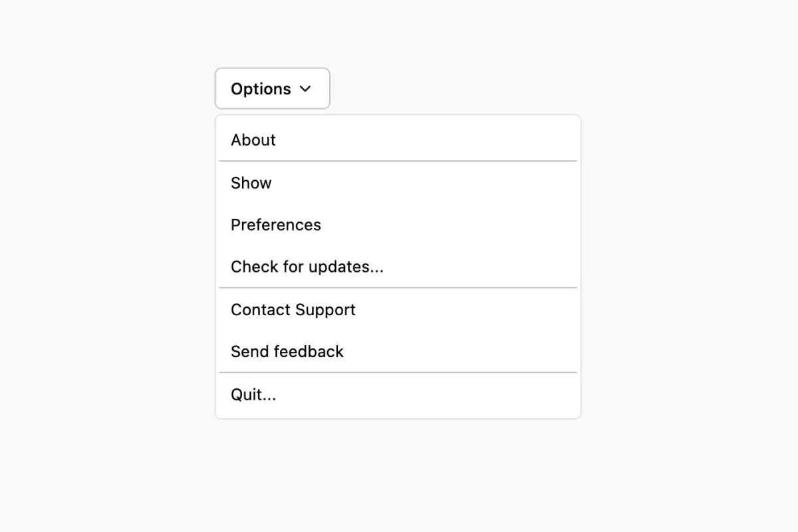Screen dimensions: 798x532
Task: Click inside the dropdown menu panel
Action: tap(398, 266)
